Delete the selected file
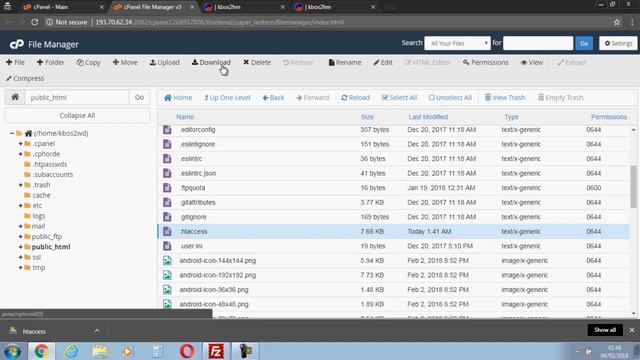The image size is (640, 360). pos(257,62)
